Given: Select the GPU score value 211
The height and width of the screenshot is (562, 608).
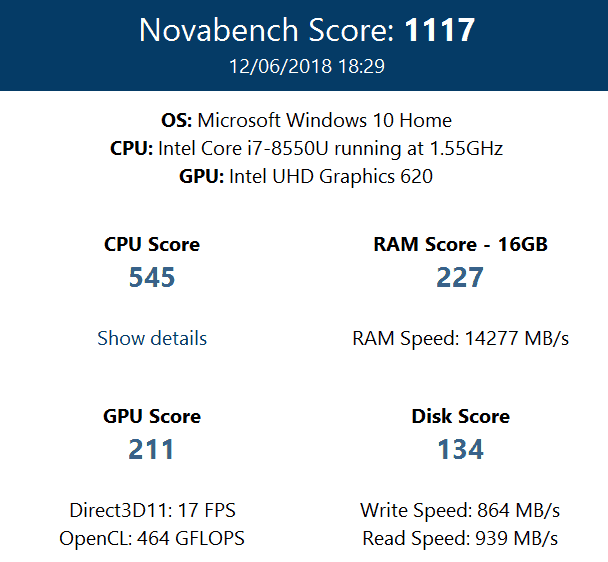Looking at the screenshot, I should click(x=152, y=449).
